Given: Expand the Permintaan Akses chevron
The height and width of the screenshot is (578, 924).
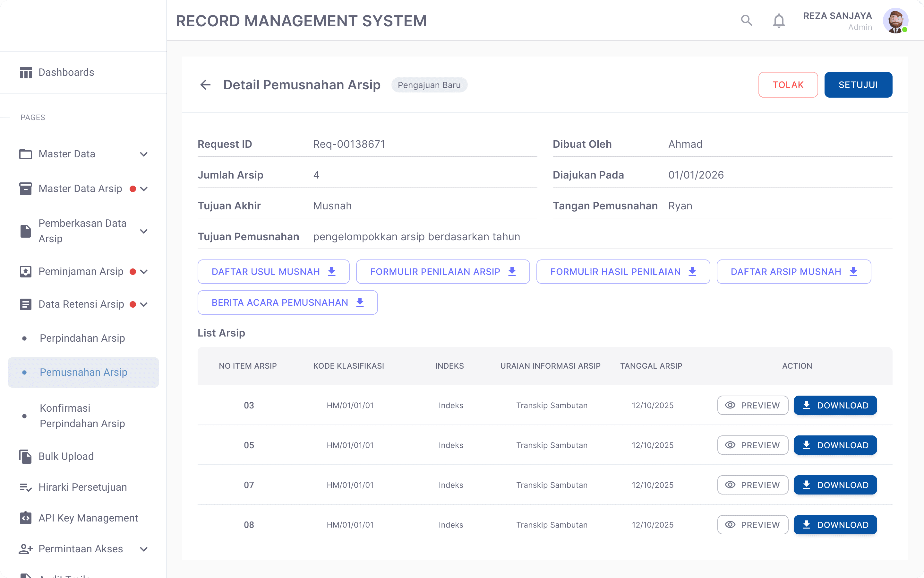Looking at the screenshot, I should 143,549.
